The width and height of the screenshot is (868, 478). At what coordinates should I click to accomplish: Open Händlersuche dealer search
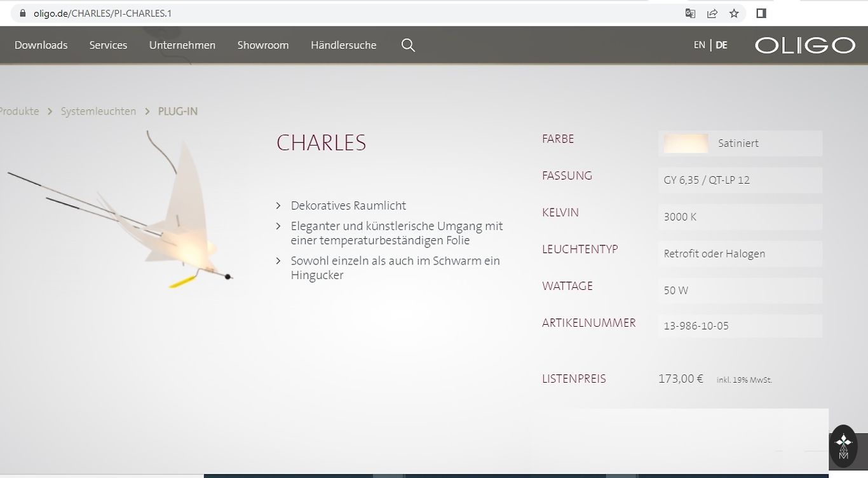[343, 45]
